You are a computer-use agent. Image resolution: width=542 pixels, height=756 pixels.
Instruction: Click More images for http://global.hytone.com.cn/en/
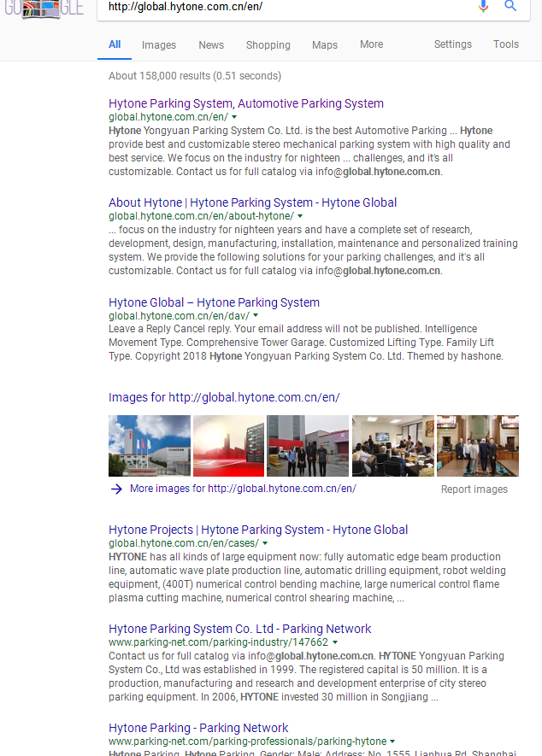pyautogui.click(x=243, y=489)
